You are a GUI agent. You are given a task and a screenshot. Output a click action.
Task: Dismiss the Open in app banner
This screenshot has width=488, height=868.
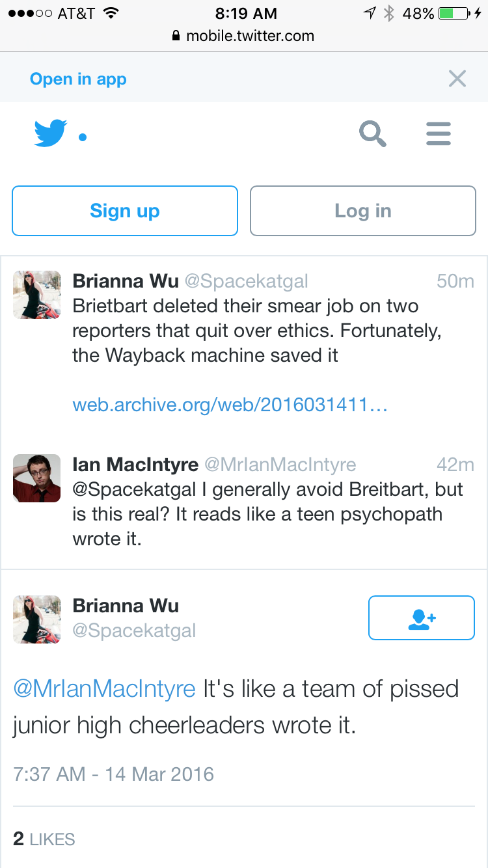coord(457,79)
